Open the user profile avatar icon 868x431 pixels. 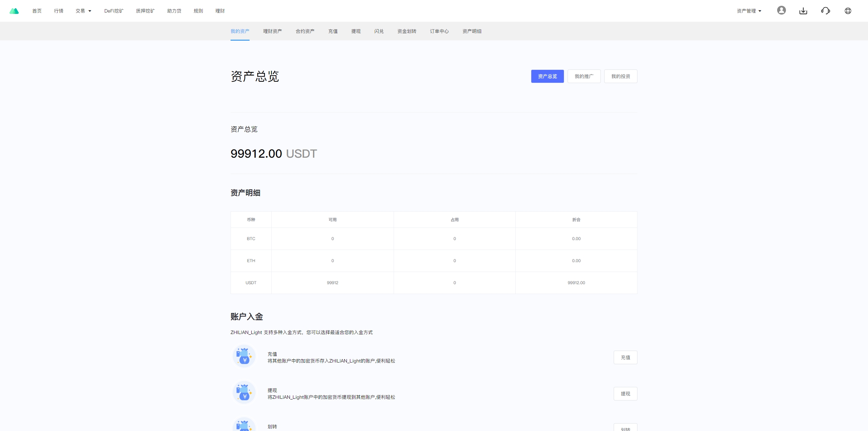coord(781,11)
